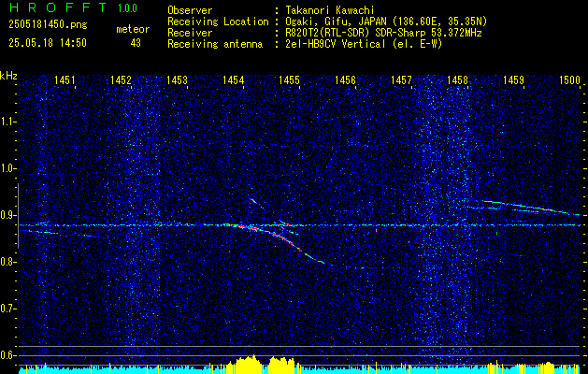Image resolution: width=588 pixels, height=374 pixels.
Task: Click the 0.9 kHz frequency label
Action: point(7,215)
